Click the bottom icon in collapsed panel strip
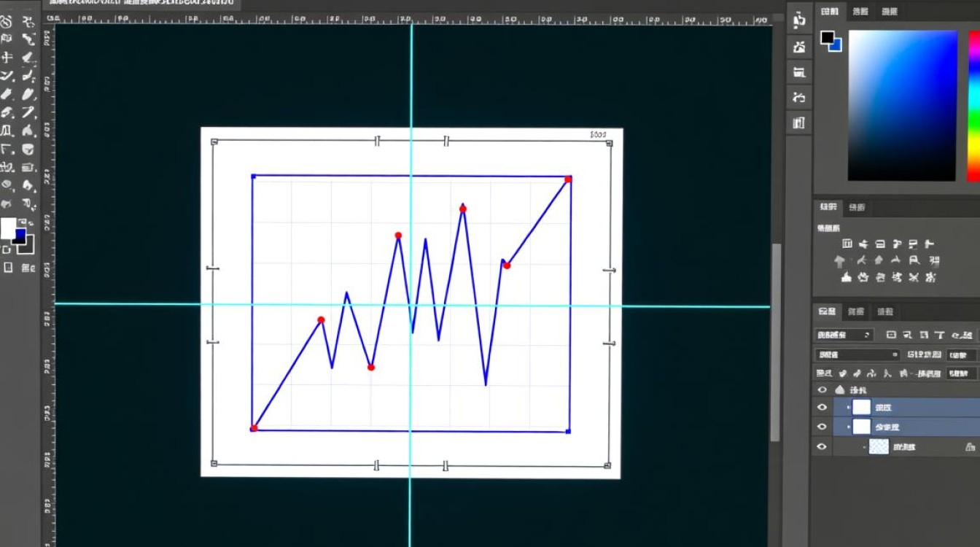Image resolution: width=980 pixels, height=547 pixels. pyautogui.click(x=799, y=122)
